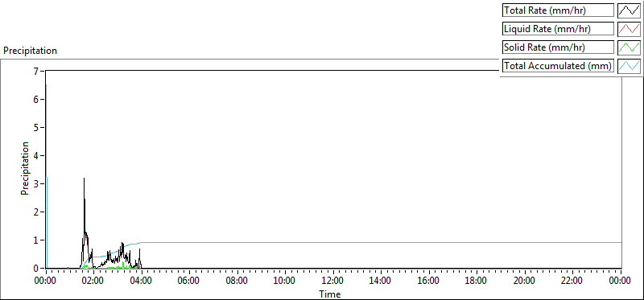644x300 pixels.
Task: Click the 04:00 time axis label
Action: (142, 281)
